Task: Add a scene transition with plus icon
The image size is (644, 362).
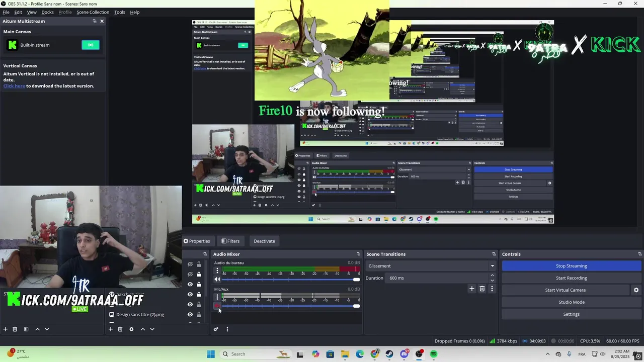Action: [472, 289]
